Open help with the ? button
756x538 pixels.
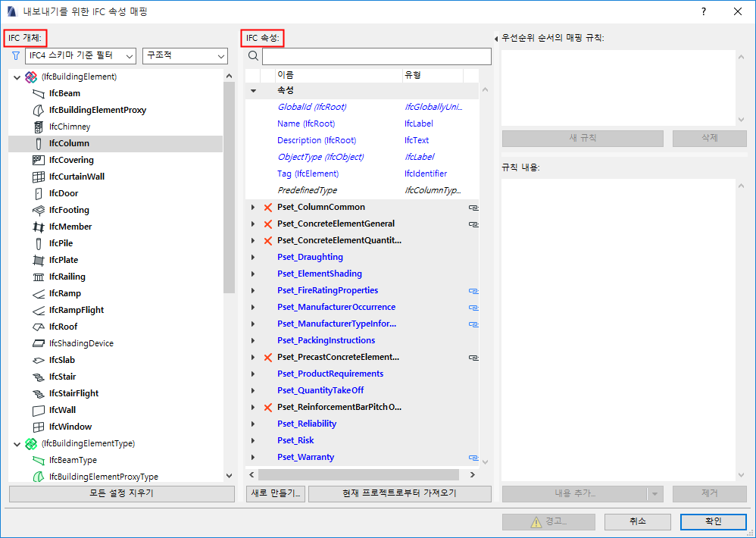click(x=704, y=11)
